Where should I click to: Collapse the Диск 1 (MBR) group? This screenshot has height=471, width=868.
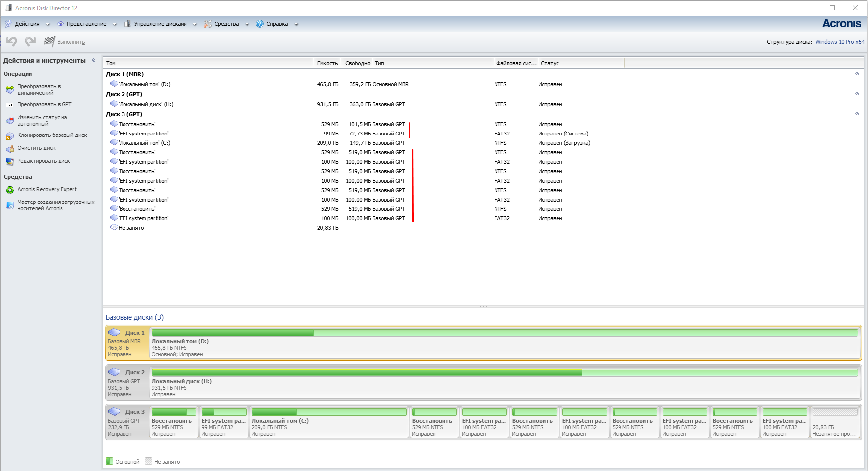point(857,74)
